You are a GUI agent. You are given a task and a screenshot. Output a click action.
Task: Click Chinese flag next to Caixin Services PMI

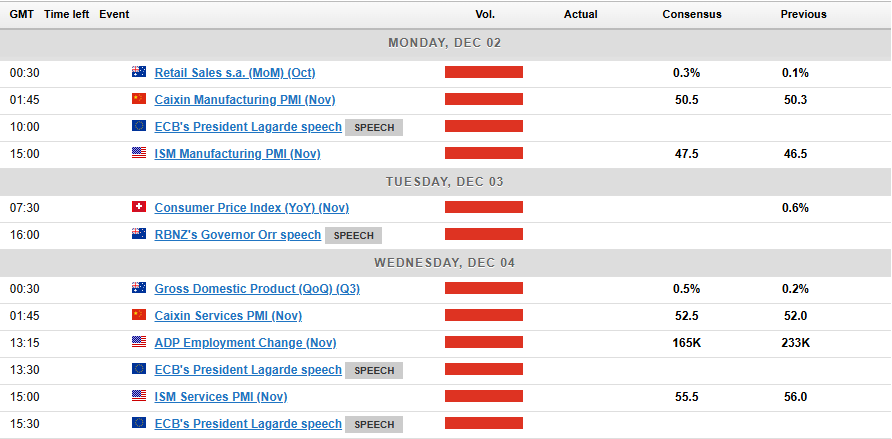tap(138, 316)
